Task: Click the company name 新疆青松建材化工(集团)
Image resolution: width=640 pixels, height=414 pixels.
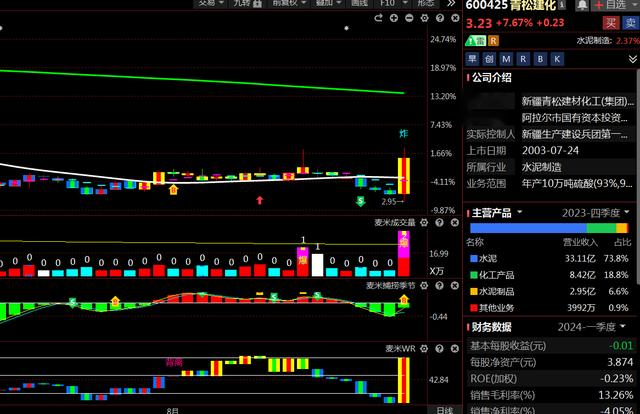Action: pyautogui.click(x=578, y=101)
